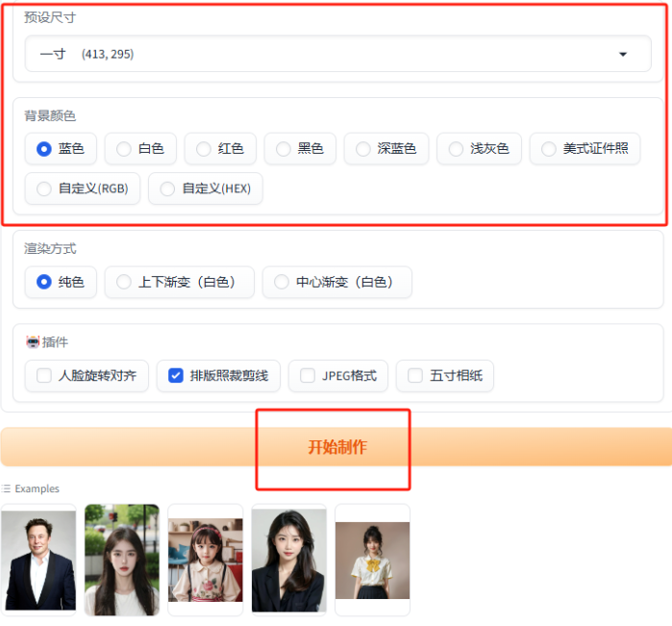Viewport: 672px width, 626px height.
Task: Choose the example of little girl with headband
Action: point(206,560)
